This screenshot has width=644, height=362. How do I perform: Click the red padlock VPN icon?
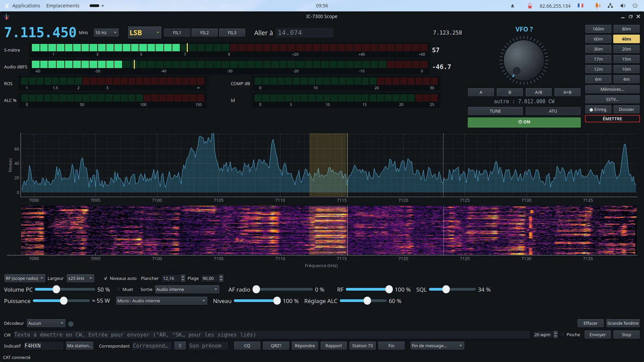[x=530, y=6]
